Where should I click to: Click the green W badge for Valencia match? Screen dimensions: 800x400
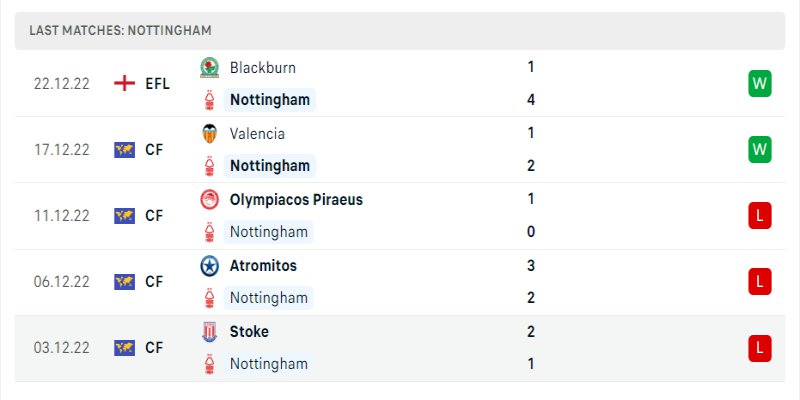pos(759,150)
